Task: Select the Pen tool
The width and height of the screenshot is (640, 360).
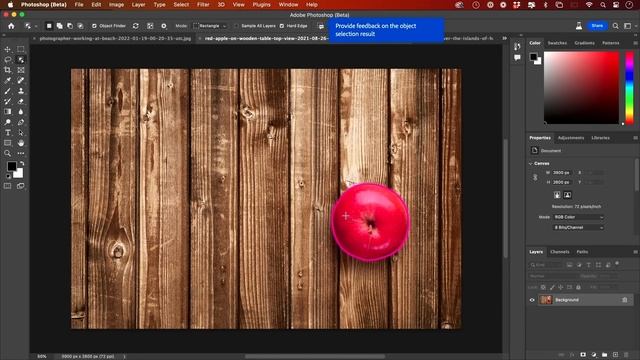Action: coord(21,122)
